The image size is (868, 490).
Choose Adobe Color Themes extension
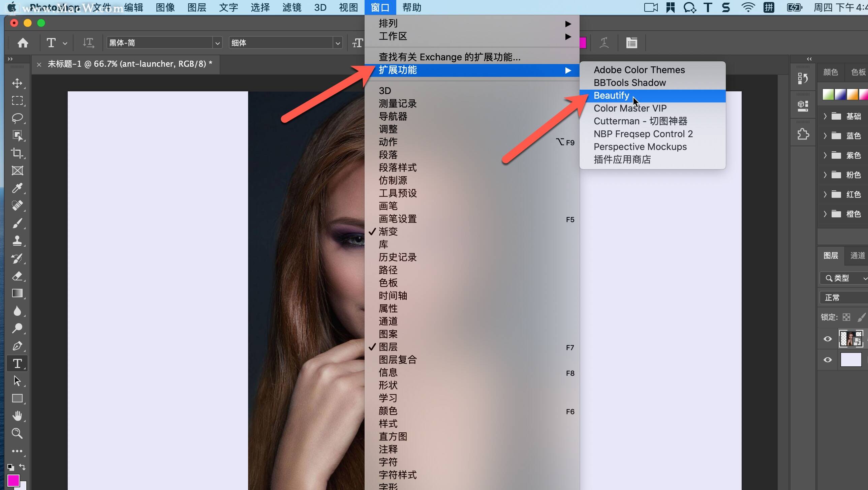tap(639, 70)
